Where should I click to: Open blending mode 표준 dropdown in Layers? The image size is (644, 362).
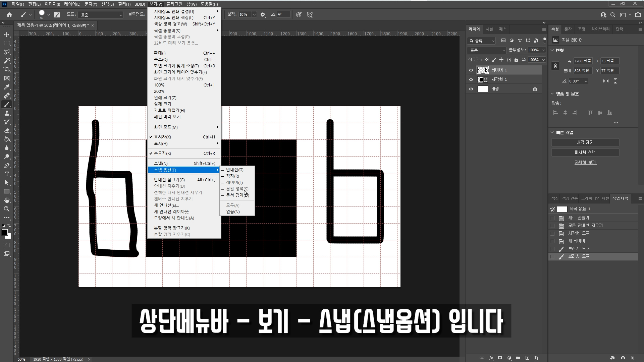click(487, 50)
